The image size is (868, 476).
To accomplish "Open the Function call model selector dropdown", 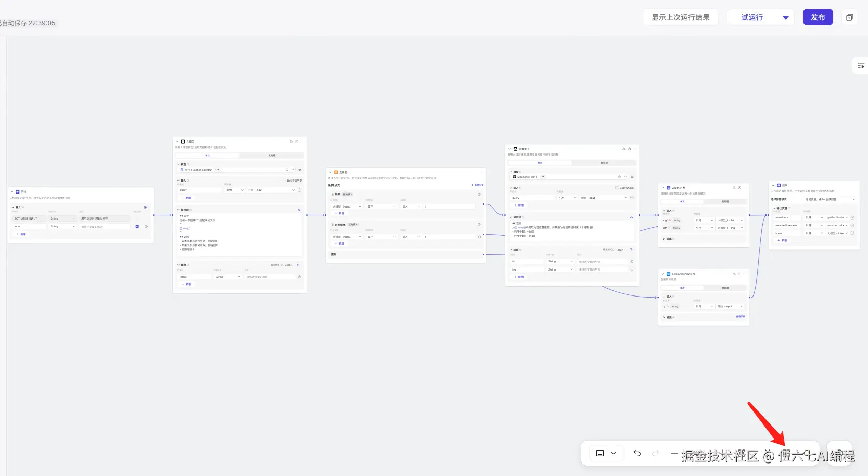I will [237, 170].
